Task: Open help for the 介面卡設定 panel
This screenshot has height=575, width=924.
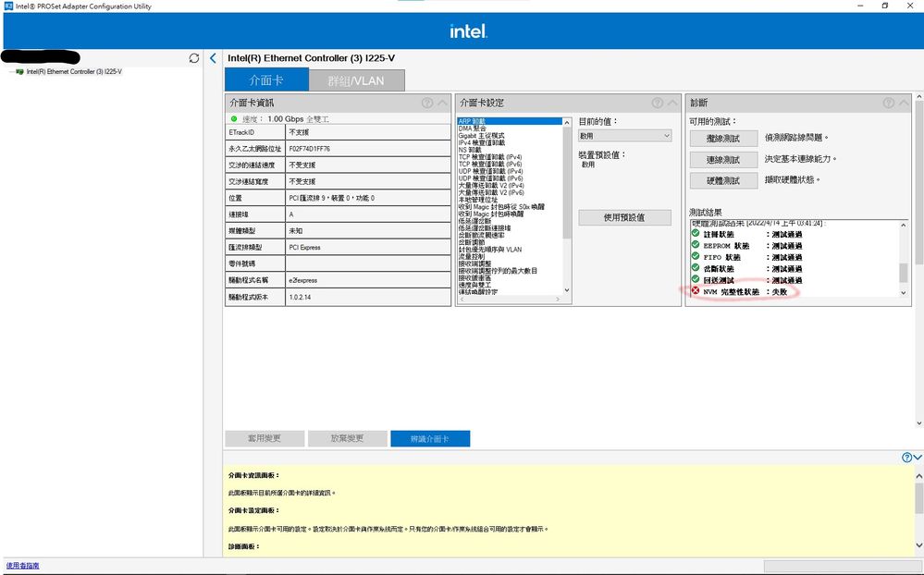Action: click(x=658, y=103)
